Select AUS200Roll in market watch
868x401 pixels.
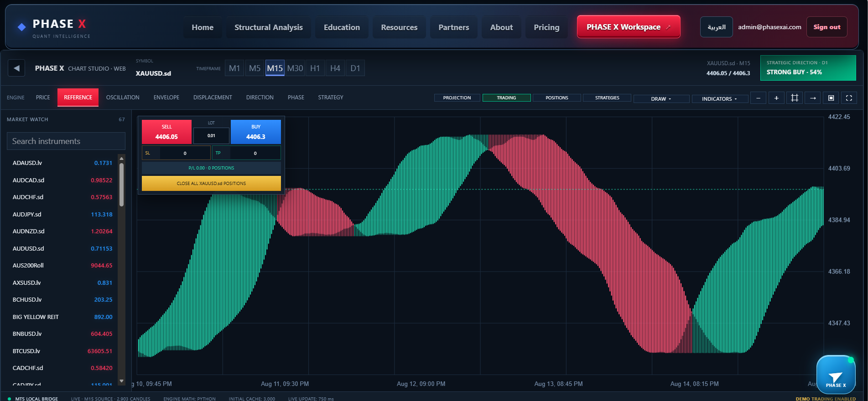pos(62,265)
